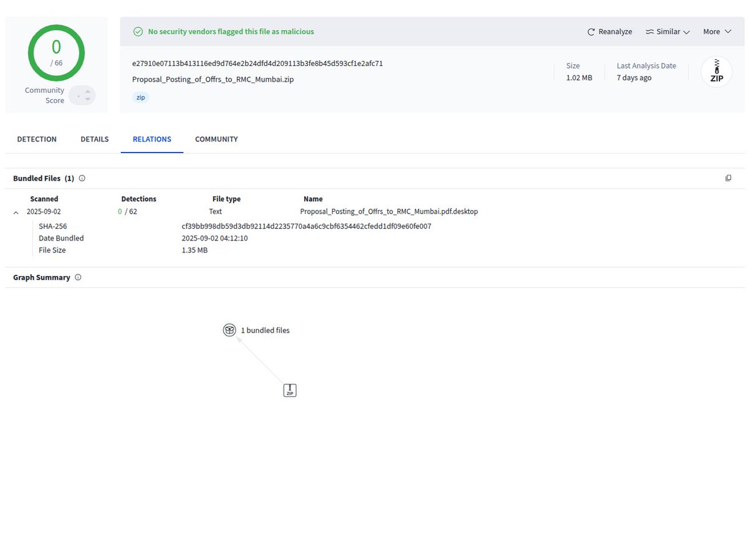The height and width of the screenshot is (560, 748).
Task: Click the 1.02 MB size value
Action: click(x=579, y=78)
